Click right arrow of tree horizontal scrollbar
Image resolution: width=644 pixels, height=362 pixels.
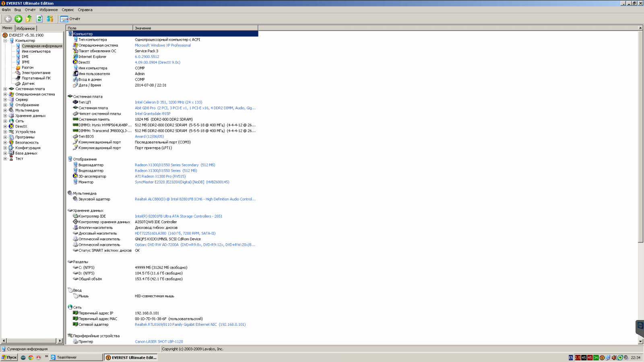tap(60, 341)
